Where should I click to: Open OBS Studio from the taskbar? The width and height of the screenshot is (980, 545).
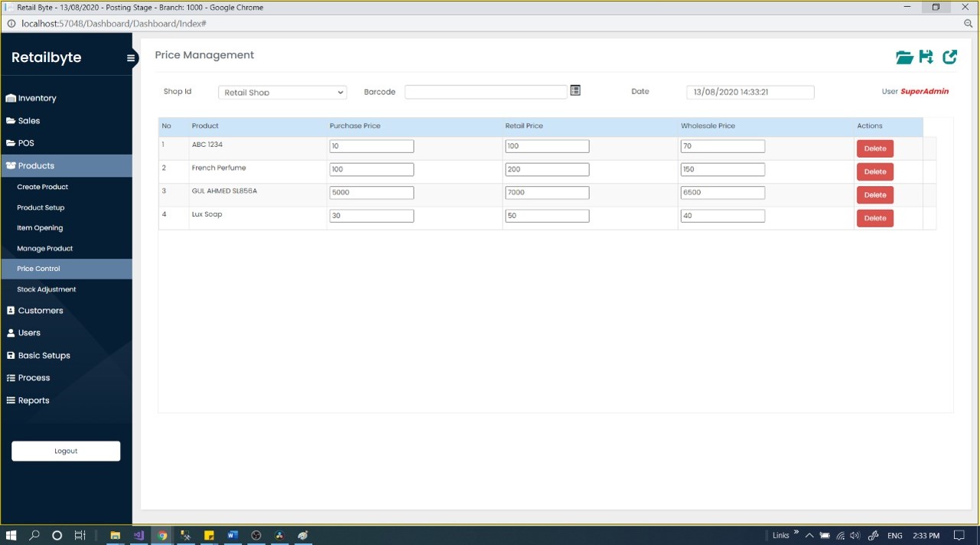tap(256, 536)
